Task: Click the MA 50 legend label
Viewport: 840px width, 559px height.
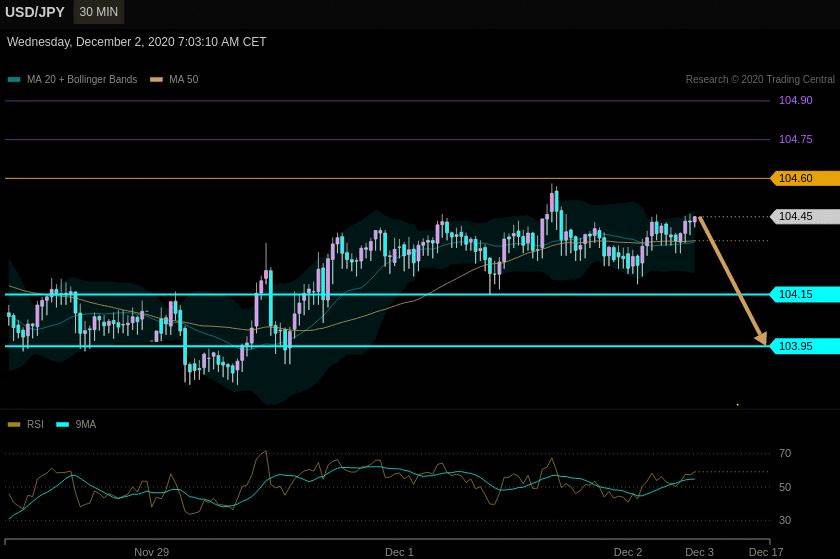Action: (x=184, y=79)
